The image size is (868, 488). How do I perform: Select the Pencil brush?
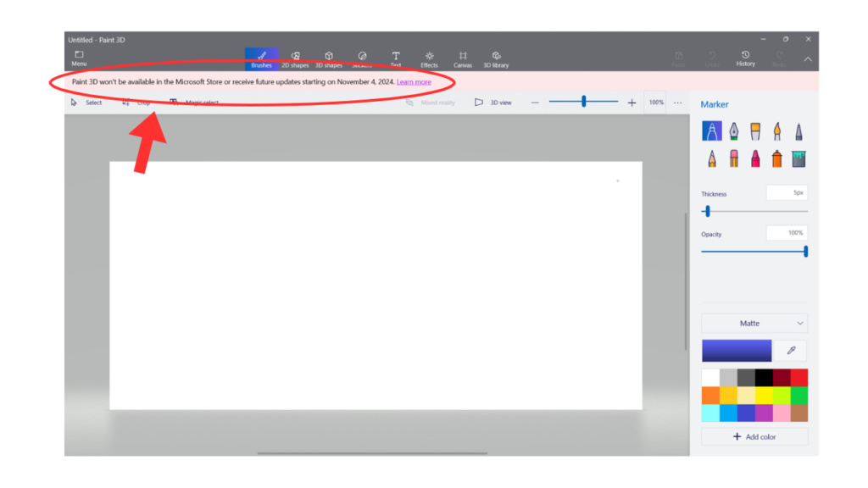tap(711, 158)
